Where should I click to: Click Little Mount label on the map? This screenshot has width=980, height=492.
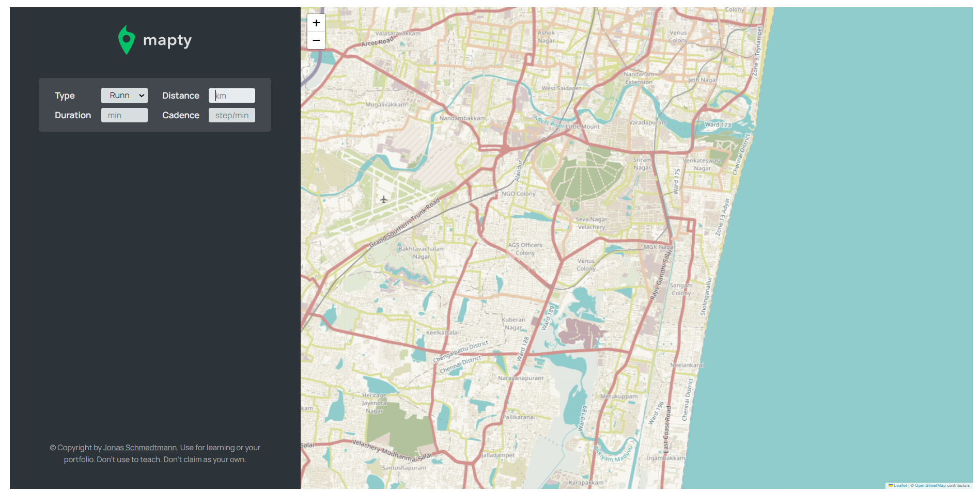[583, 126]
